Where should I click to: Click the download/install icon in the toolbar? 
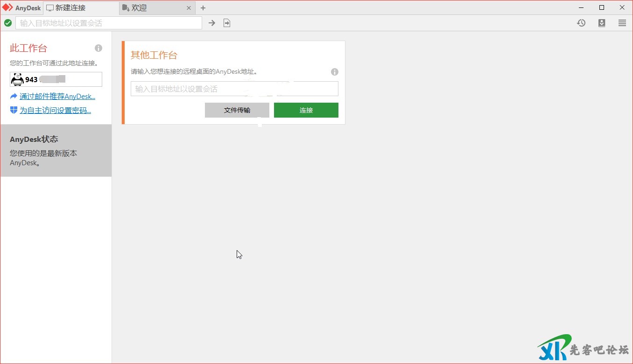pos(602,23)
